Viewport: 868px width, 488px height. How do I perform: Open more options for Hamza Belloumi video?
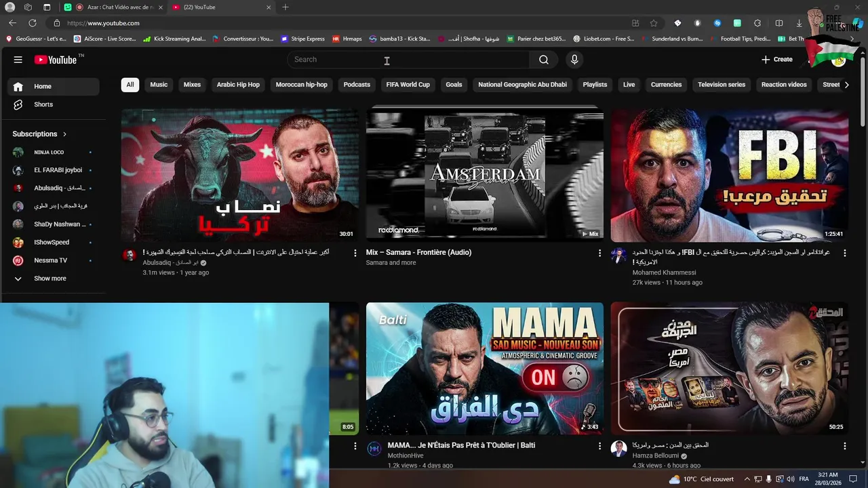(x=844, y=446)
